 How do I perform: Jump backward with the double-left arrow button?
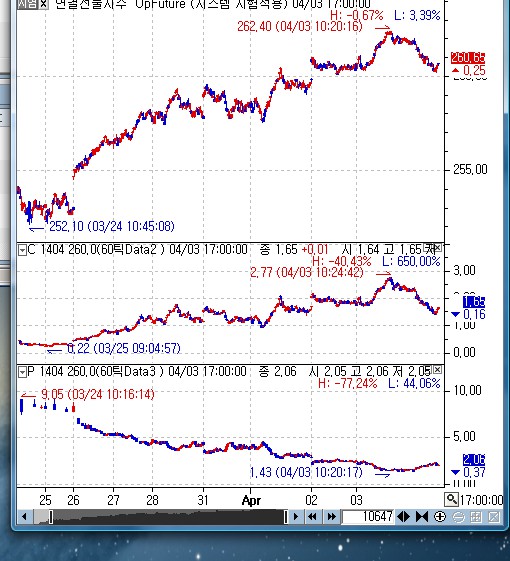click(312, 517)
